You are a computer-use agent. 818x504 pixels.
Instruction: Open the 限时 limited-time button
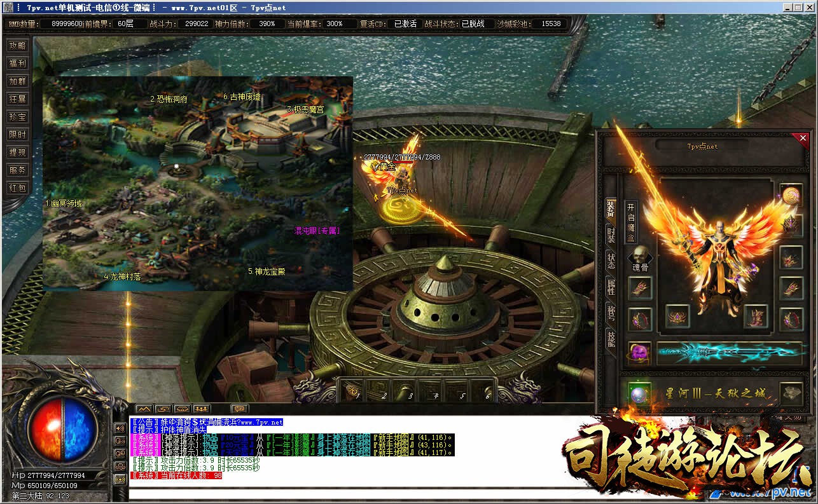(x=17, y=135)
